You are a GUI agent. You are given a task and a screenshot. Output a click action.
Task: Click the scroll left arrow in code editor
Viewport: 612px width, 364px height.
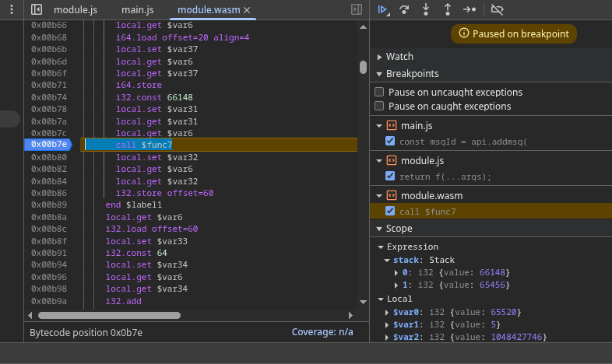30,315
